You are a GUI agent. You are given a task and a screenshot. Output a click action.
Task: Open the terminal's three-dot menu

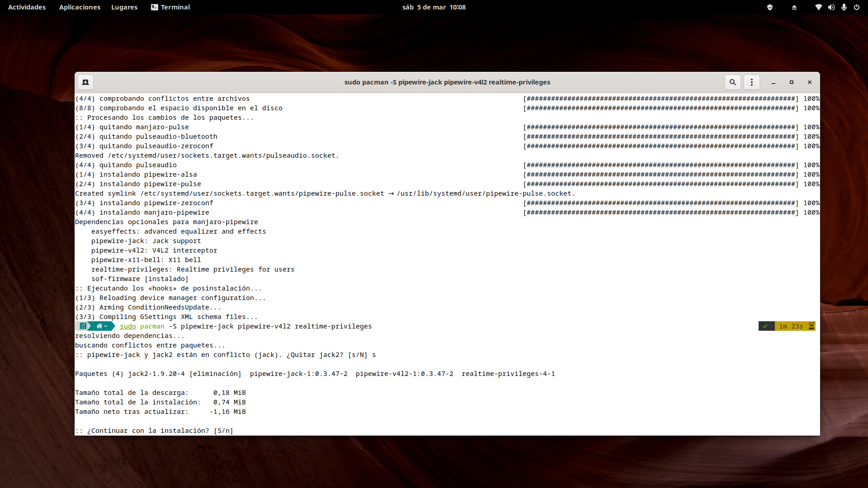click(752, 82)
